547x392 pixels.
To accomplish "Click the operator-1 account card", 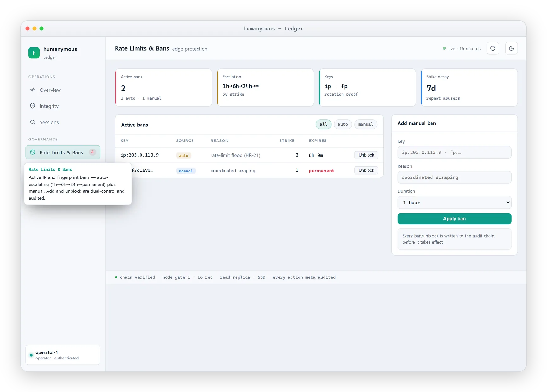I will coord(63,355).
